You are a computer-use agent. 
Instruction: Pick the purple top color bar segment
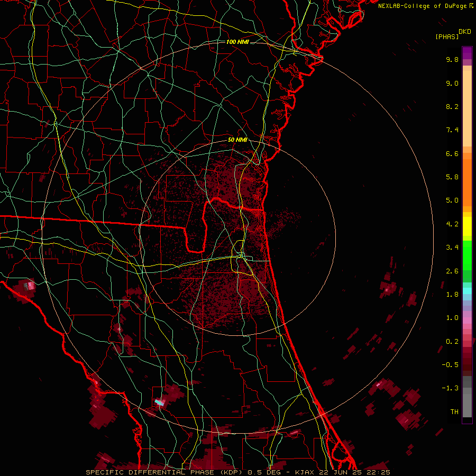[467, 53]
